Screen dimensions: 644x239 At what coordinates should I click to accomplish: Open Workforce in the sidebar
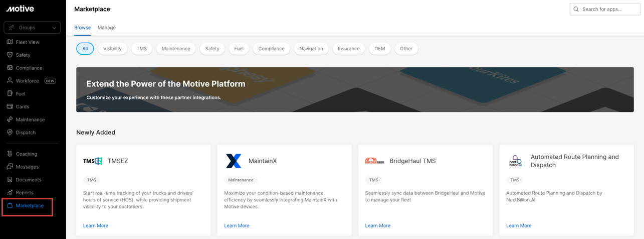click(x=27, y=81)
